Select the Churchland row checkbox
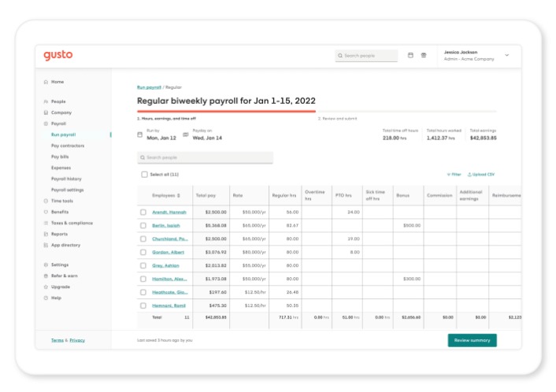Viewport: 556px width, 392px height. pos(143,239)
